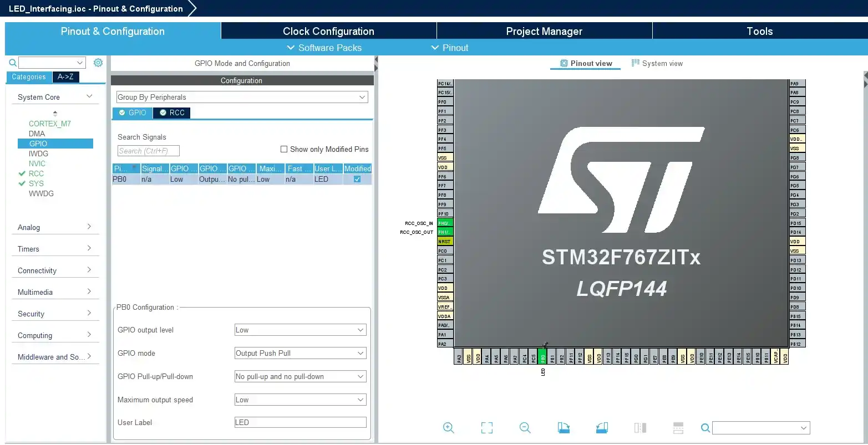Image resolution: width=868 pixels, height=445 pixels.
Task: Switch to the RCC configuration tab
Action: (172, 112)
